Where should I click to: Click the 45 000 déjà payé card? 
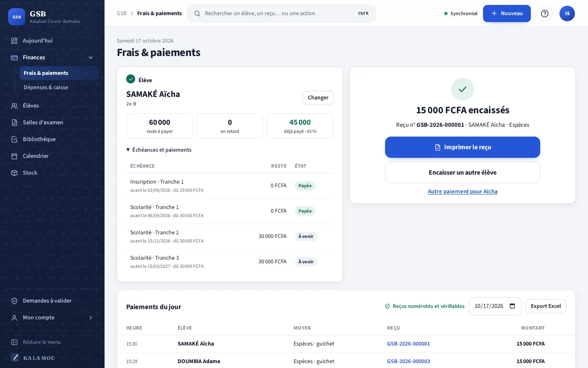pos(300,126)
